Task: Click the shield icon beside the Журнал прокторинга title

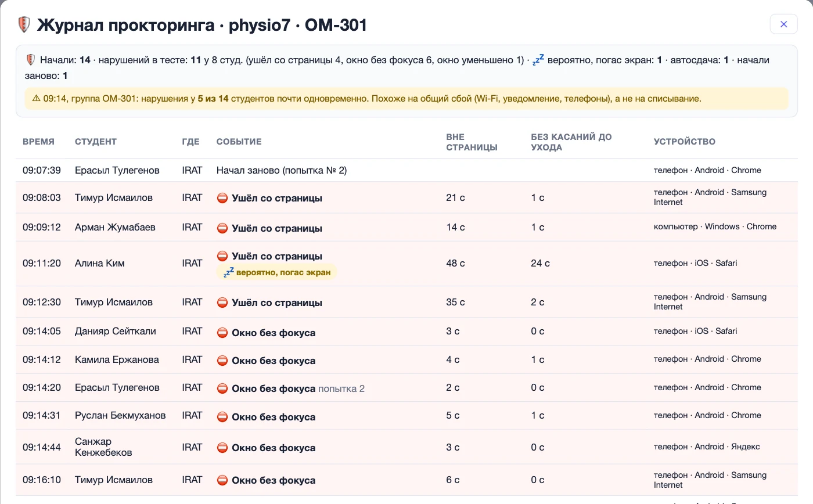Action: tap(24, 25)
